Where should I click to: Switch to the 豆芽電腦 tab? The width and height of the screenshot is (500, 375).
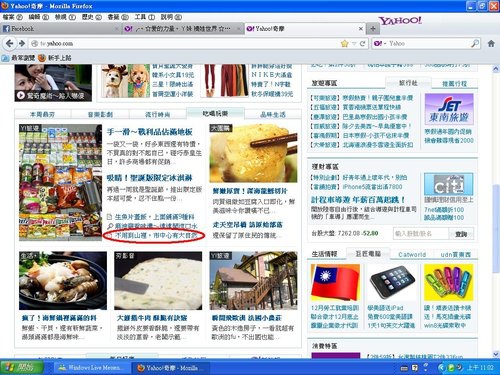tap(368, 254)
